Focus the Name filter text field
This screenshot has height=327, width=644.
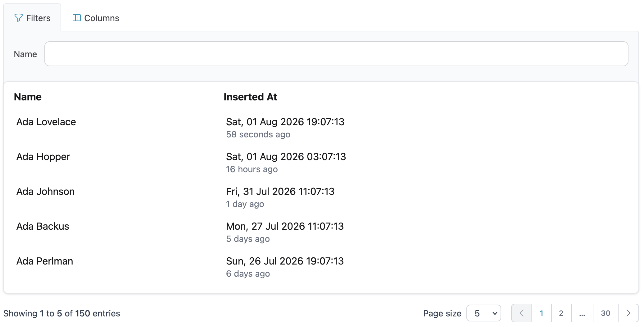[336, 54]
